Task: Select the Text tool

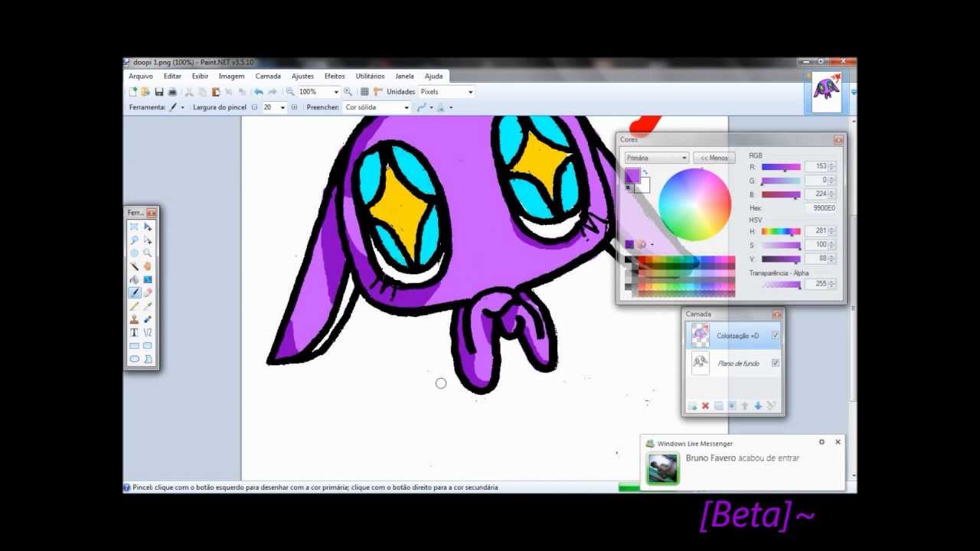Action: (134, 332)
